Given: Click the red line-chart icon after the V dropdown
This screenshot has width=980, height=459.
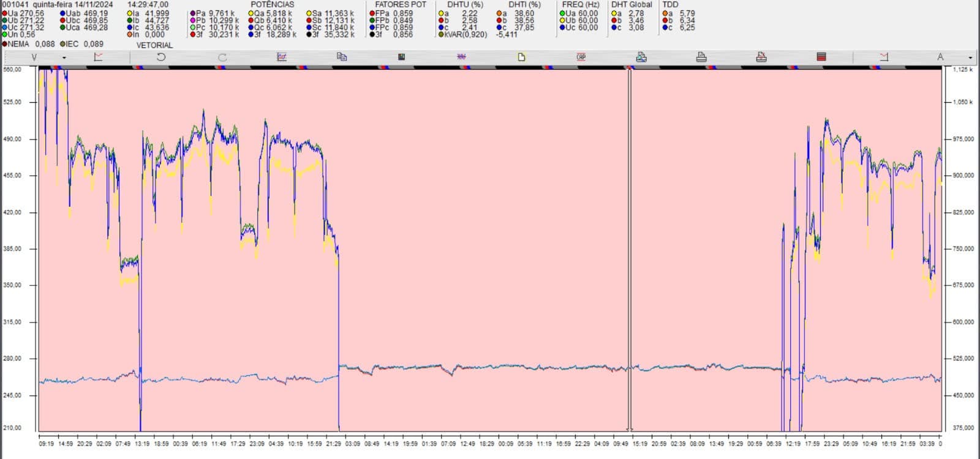Looking at the screenshot, I should pos(98,57).
